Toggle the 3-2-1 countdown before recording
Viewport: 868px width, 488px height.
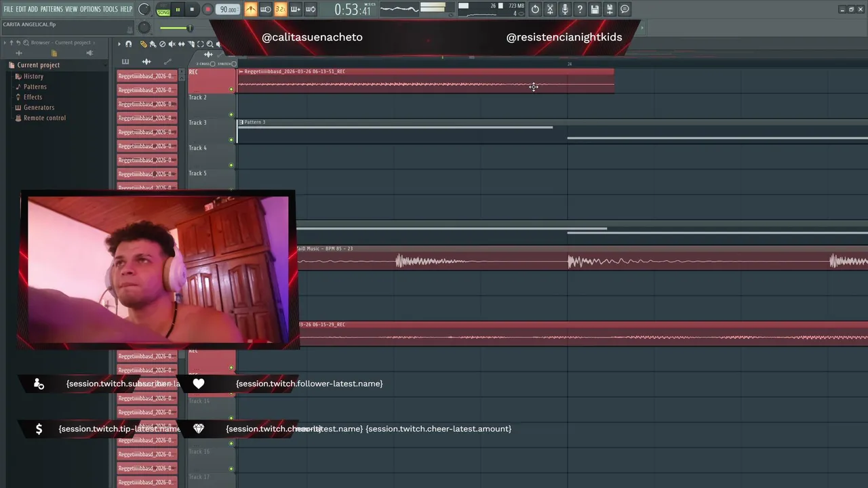click(280, 9)
